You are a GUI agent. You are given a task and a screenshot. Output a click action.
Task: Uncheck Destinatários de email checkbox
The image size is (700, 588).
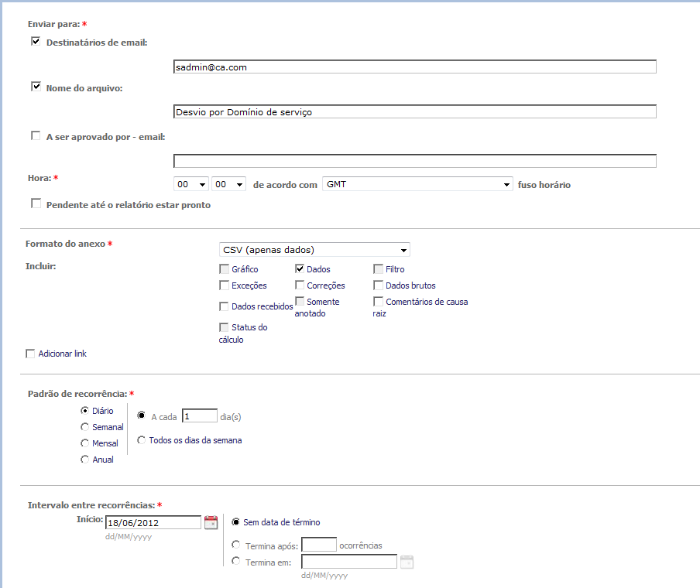[x=36, y=42]
